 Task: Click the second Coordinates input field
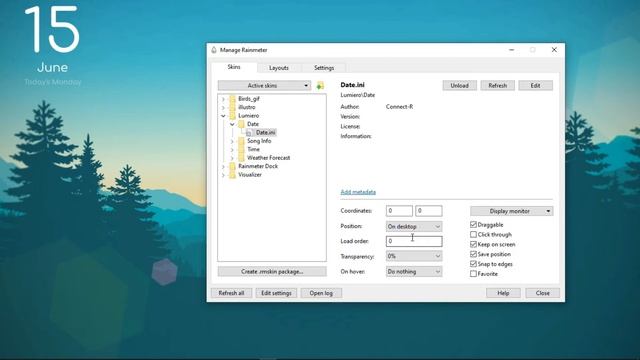tap(429, 211)
